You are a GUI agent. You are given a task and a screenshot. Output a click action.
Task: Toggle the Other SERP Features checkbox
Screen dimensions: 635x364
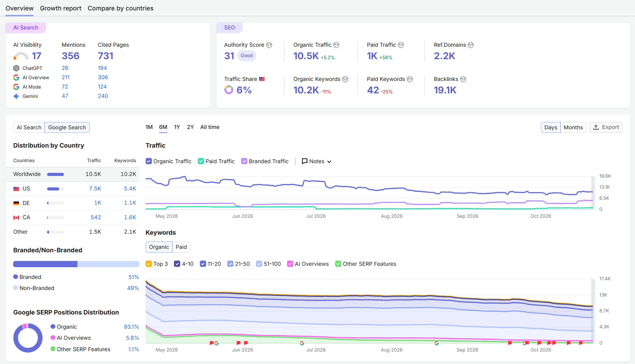click(338, 264)
